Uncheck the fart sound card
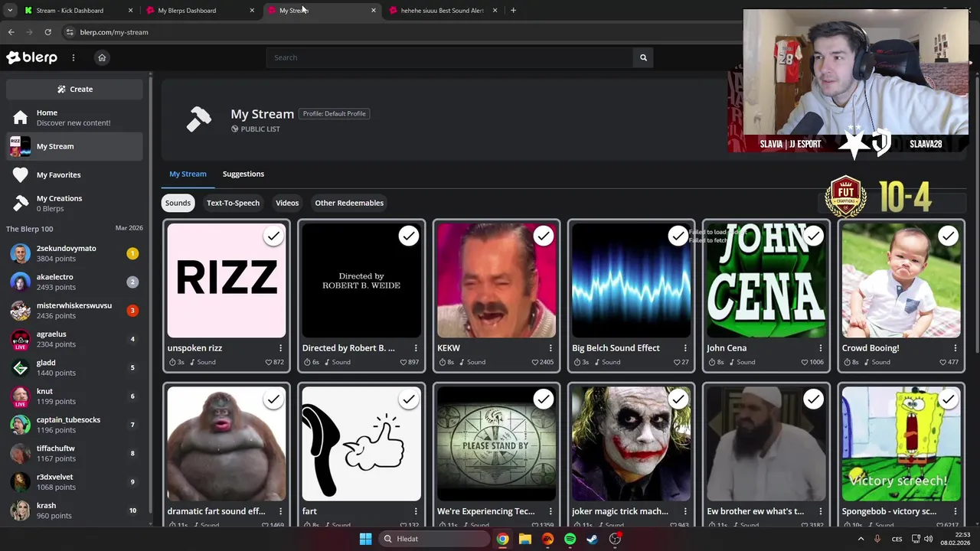 coord(408,399)
